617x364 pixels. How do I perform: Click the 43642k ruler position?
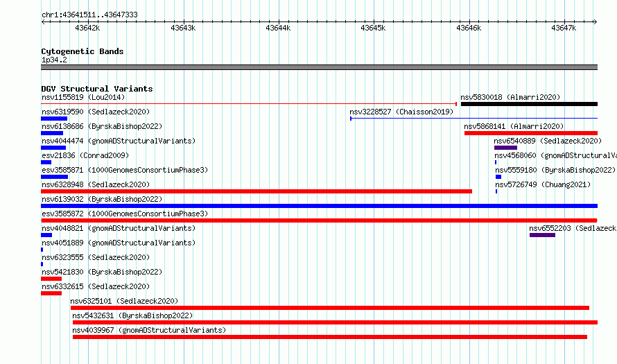pos(87,28)
